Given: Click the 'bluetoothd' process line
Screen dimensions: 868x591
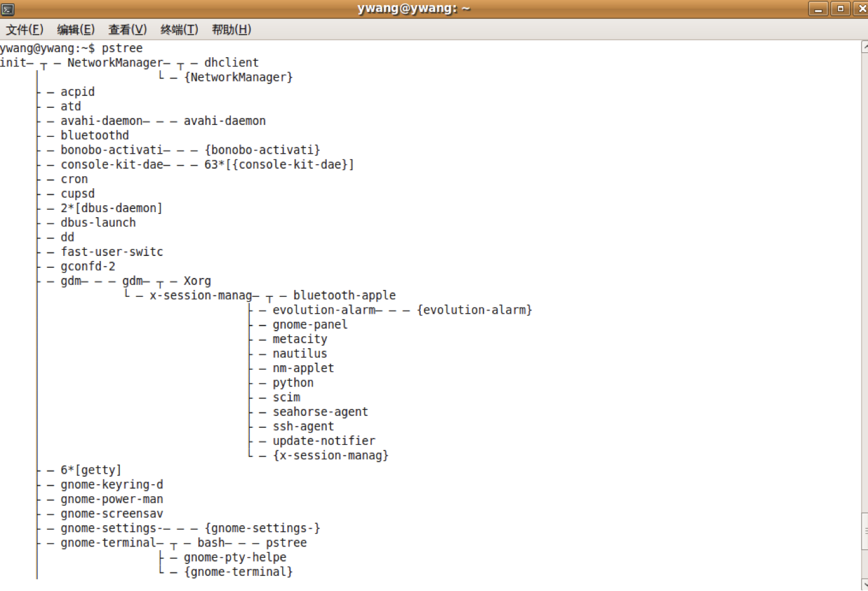Looking at the screenshot, I should pyautogui.click(x=95, y=136).
